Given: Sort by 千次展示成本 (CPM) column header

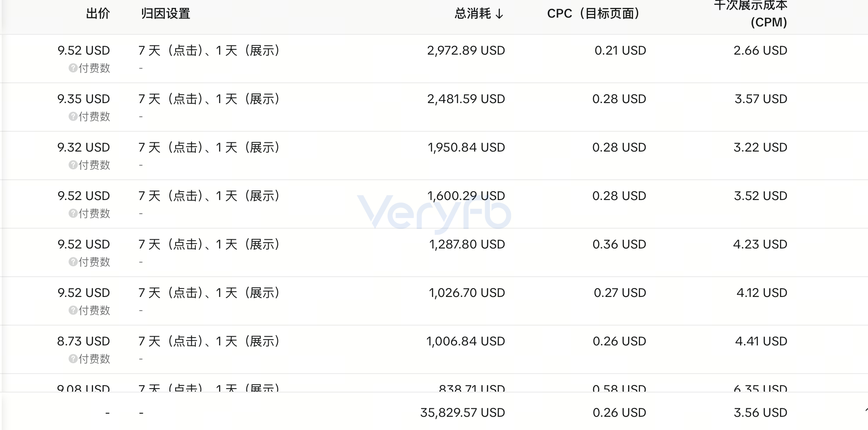Looking at the screenshot, I should tap(751, 14).
